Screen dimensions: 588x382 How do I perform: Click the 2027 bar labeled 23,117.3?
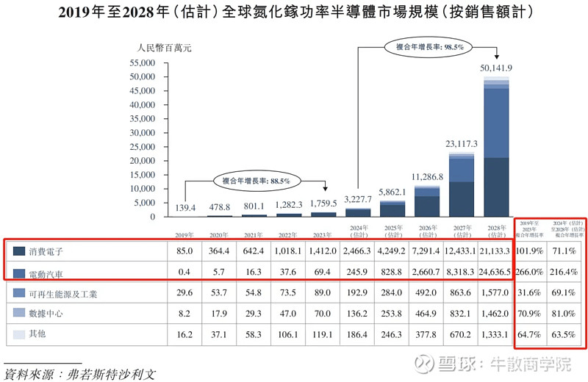point(462,184)
